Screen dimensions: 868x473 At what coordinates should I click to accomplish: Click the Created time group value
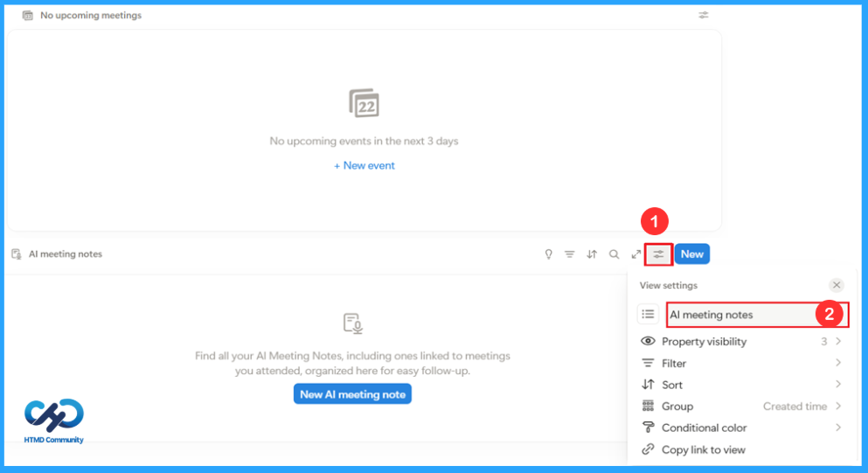tap(795, 407)
